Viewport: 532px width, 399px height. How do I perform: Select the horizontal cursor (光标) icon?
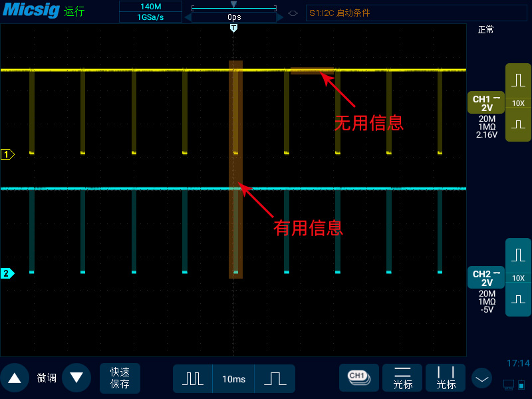point(402,378)
